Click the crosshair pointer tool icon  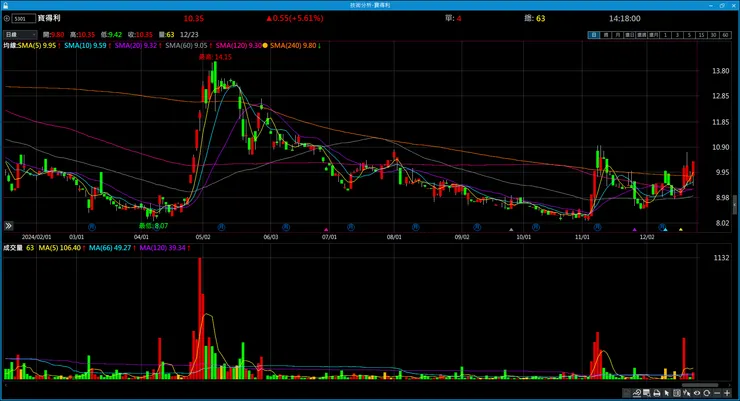click(687, 393)
